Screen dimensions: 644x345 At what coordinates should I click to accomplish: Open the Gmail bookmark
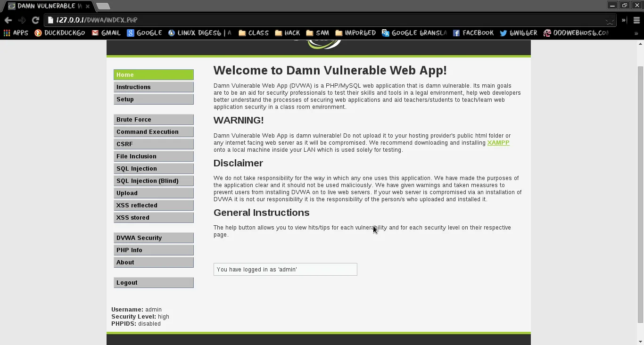pyautogui.click(x=106, y=33)
